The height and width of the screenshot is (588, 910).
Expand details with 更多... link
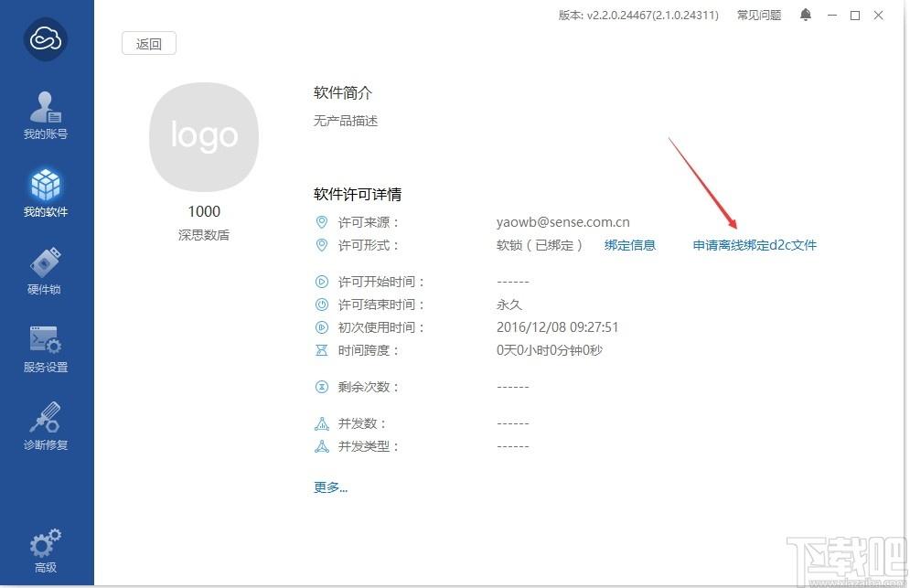click(x=330, y=487)
